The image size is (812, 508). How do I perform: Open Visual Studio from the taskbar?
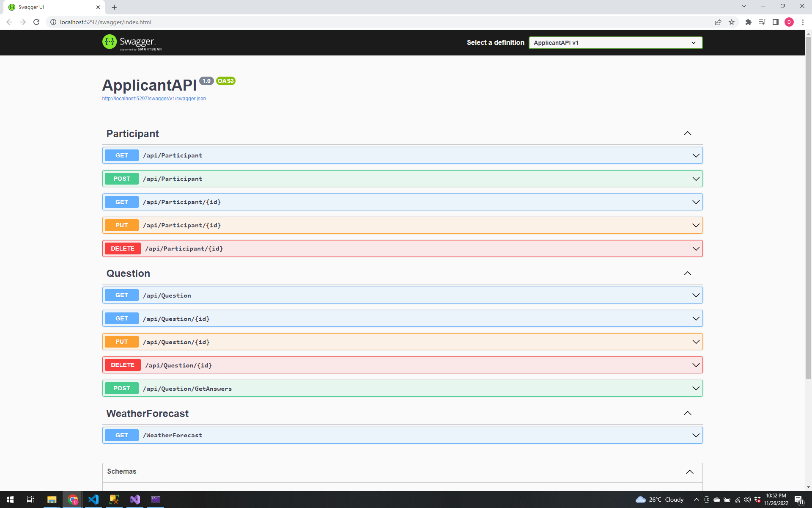134,500
